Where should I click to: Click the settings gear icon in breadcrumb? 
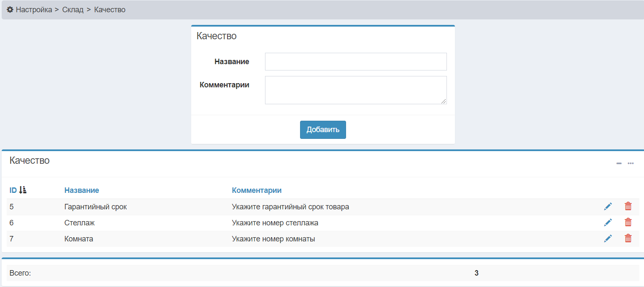pyautogui.click(x=10, y=9)
